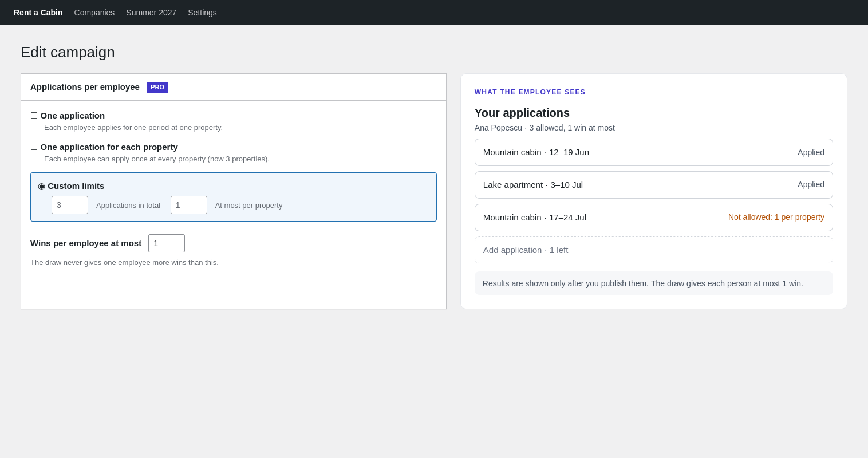Click Applied status on Lake apartment row
Image resolution: width=868 pixels, height=458 pixels.
[811, 184]
